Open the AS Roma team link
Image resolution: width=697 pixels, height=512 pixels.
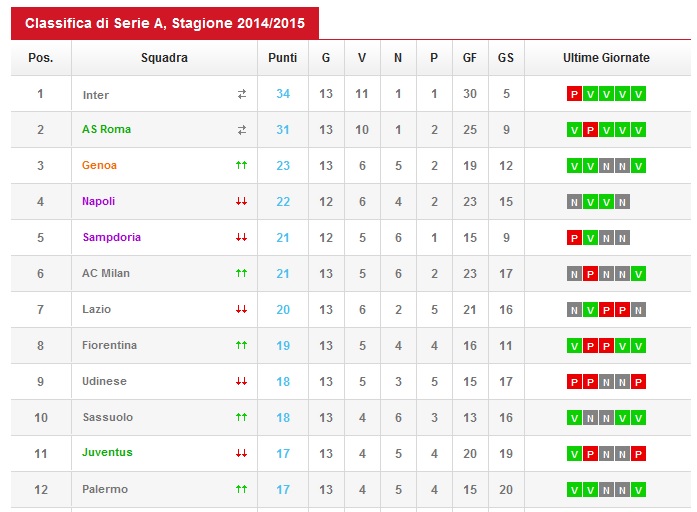click(x=107, y=129)
